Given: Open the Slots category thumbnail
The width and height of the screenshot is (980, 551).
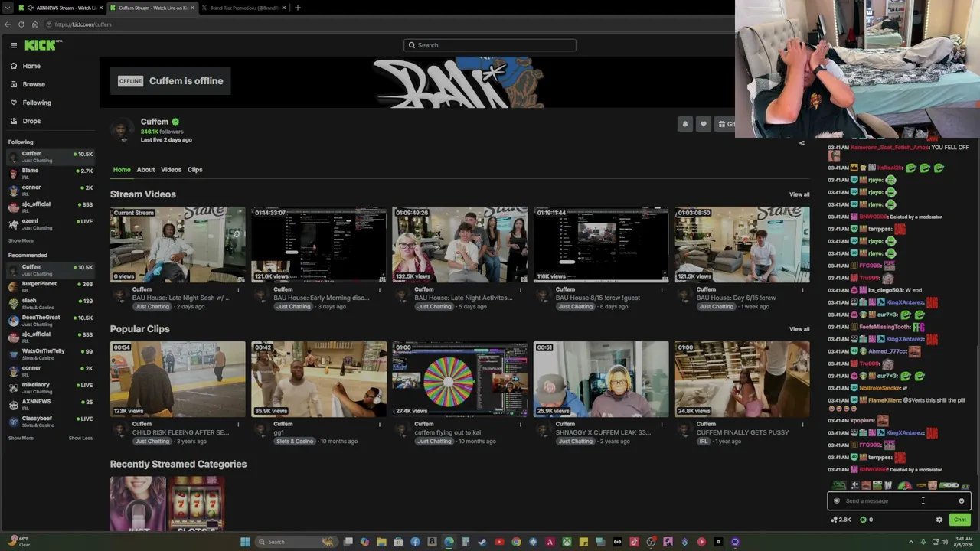Looking at the screenshot, I should 197,504.
